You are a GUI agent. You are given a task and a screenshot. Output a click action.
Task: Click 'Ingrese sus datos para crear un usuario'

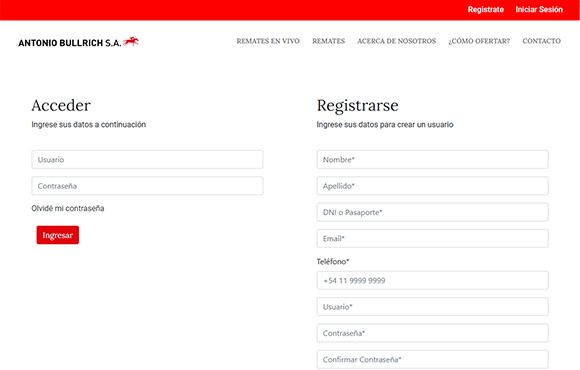385,125
